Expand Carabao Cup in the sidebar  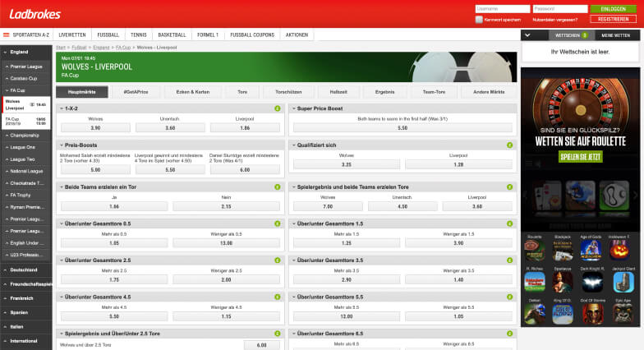[26, 78]
